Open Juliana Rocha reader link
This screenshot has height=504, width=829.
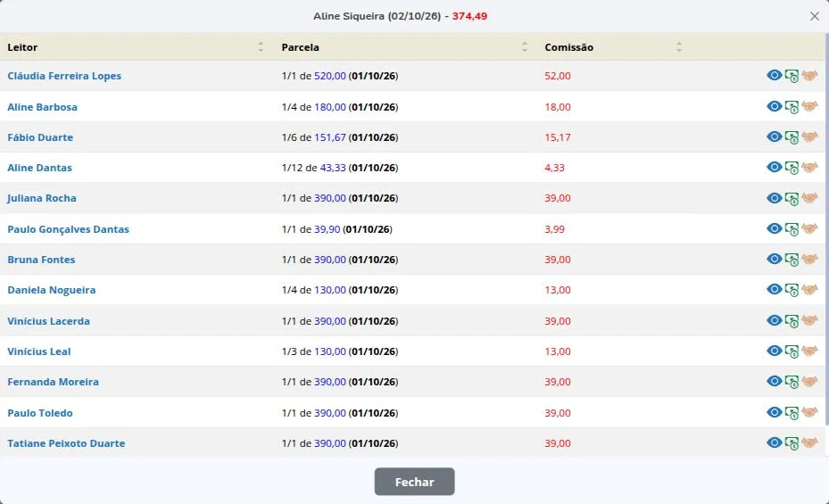point(41,198)
